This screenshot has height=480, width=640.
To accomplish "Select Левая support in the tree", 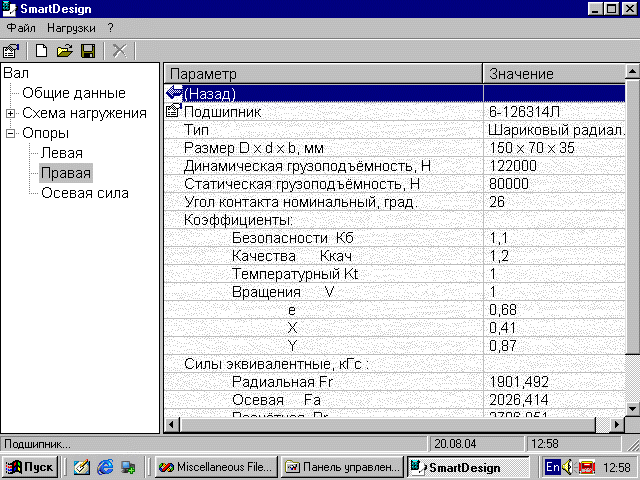I will pos(62,153).
